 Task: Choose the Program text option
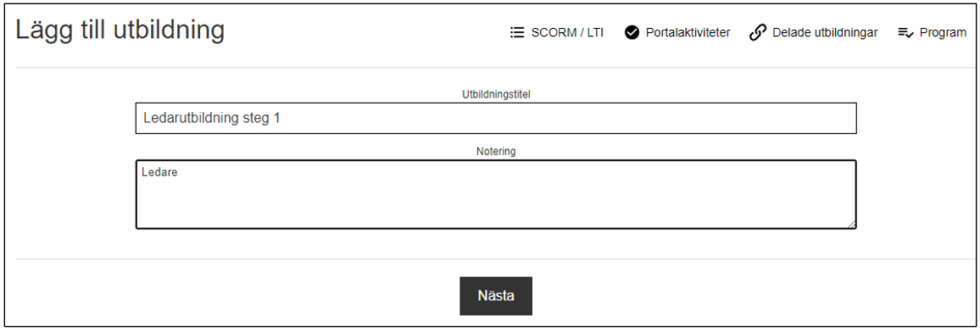[x=944, y=32]
